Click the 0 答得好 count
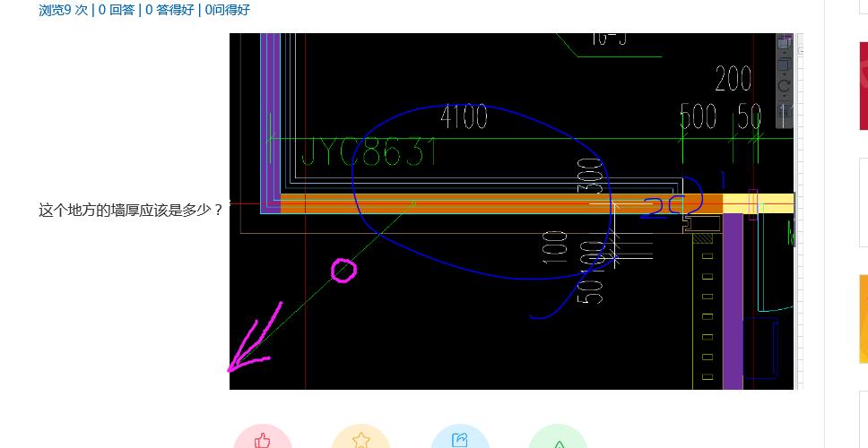The width and height of the screenshot is (868, 448). [x=170, y=9]
